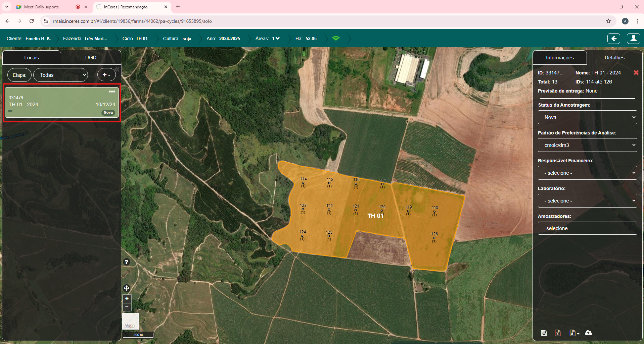644x344 pixels.
Task: Click sample point 116 on the map
Action: [x=356, y=183]
